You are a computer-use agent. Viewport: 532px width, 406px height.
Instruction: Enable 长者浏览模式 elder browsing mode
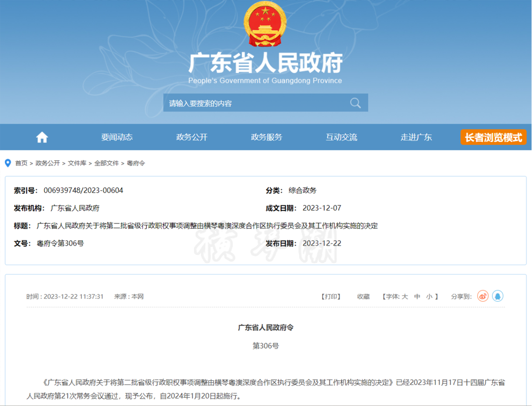[x=493, y=137]
